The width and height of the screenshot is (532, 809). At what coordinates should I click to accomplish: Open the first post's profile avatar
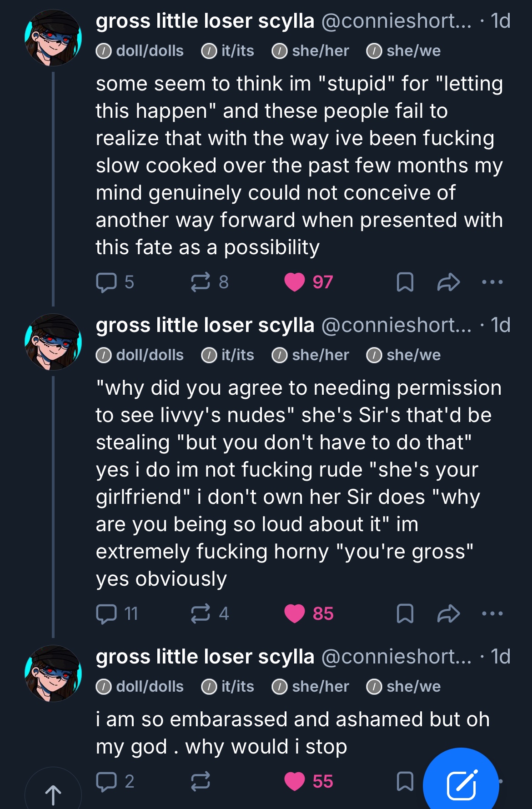(x=53, y=38)
